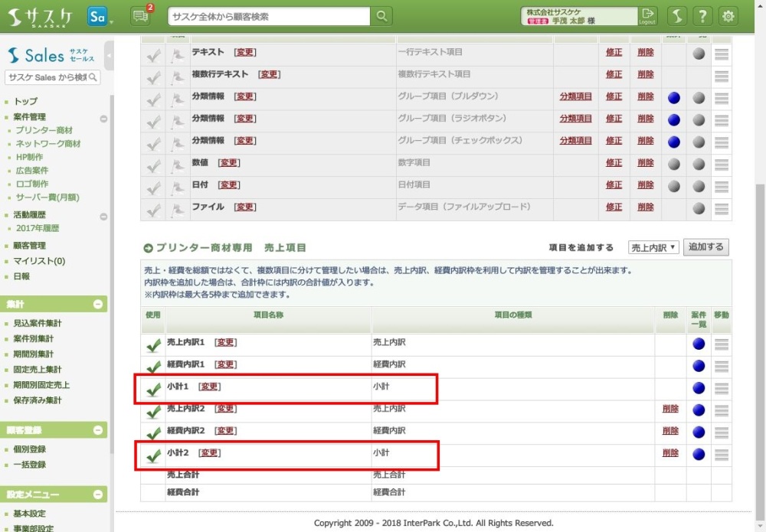This screenshot has width=766, height=532.
Task: Open サーバー費(月額) in sidebar
Action: (47, 197)
